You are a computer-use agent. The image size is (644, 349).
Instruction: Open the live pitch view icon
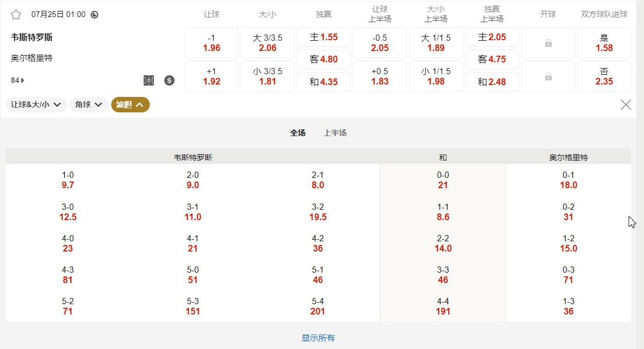[x=149, y=80]
